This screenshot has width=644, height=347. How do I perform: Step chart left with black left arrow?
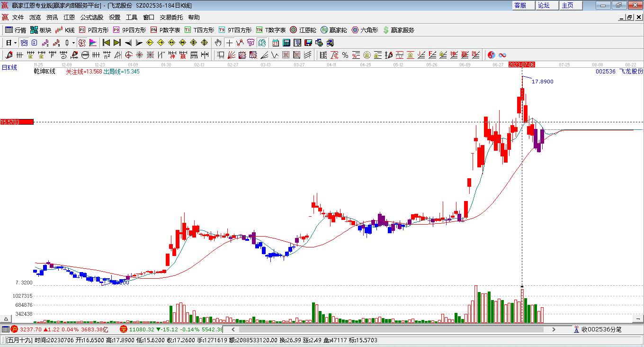click(x=128, y=43)
